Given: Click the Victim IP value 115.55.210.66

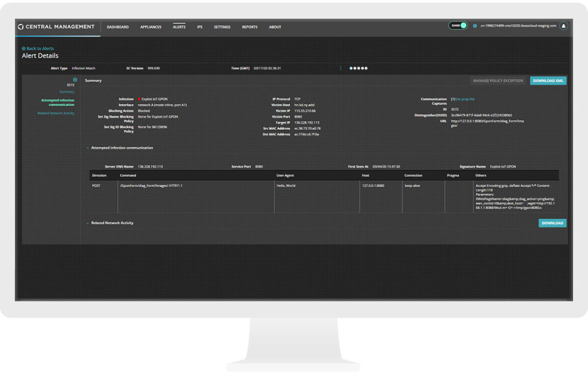Looking at the screenshot, I should tap(305, 111).
